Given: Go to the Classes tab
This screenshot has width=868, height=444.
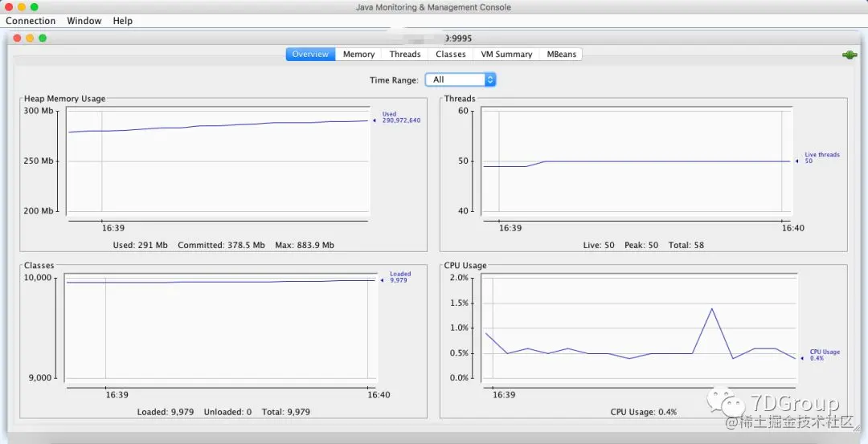Looking at the screenshot, I should tap(451, 54).
